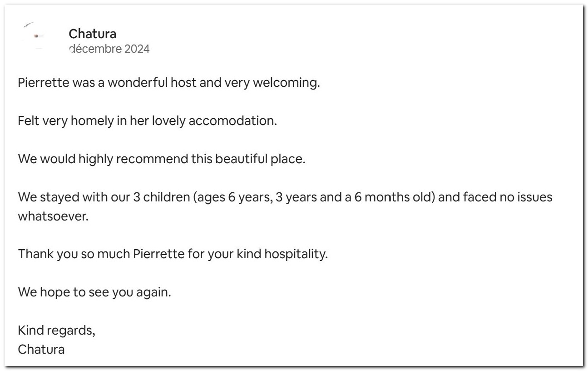Click the words 'beautiful place'
The height and width of the screenshot is (371, 588).
pos(260,160)
